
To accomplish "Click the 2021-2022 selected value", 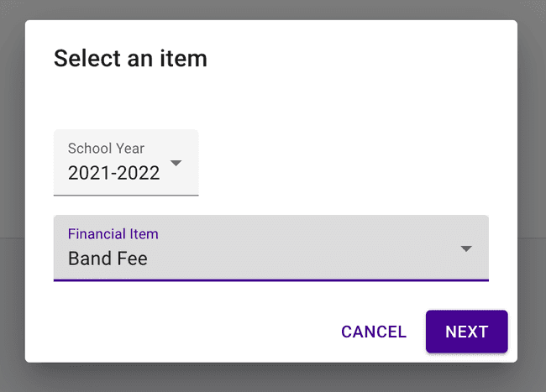I will pyautogui.click(x=113, y=173).
